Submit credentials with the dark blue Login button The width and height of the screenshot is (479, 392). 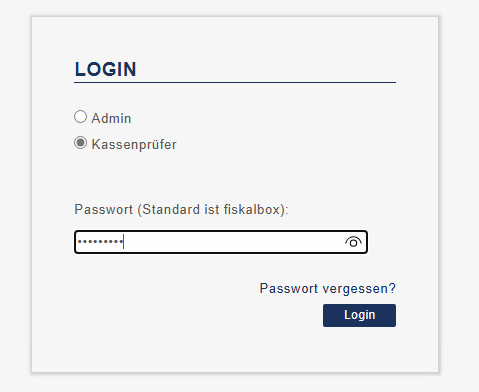point(359,315)
